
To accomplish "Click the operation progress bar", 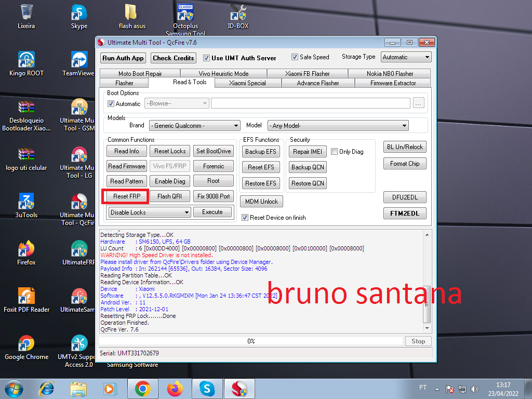I will (251, 341).
